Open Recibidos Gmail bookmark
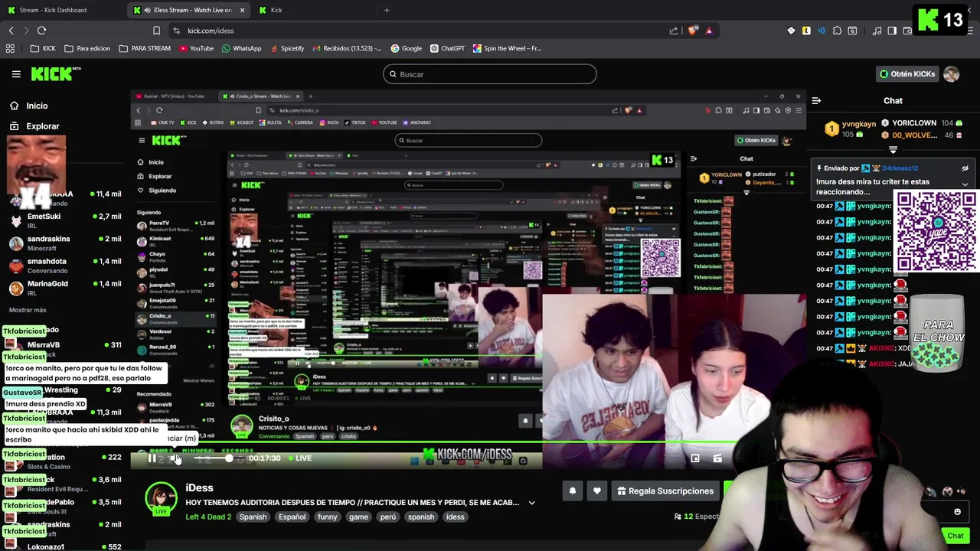Screen dimensions: 980x551 pyautogui.click(x=346, y=48)
